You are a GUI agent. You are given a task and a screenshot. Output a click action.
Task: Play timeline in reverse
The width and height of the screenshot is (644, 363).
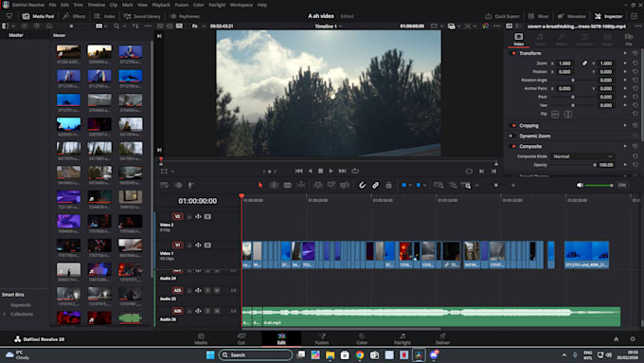(310, 171)
